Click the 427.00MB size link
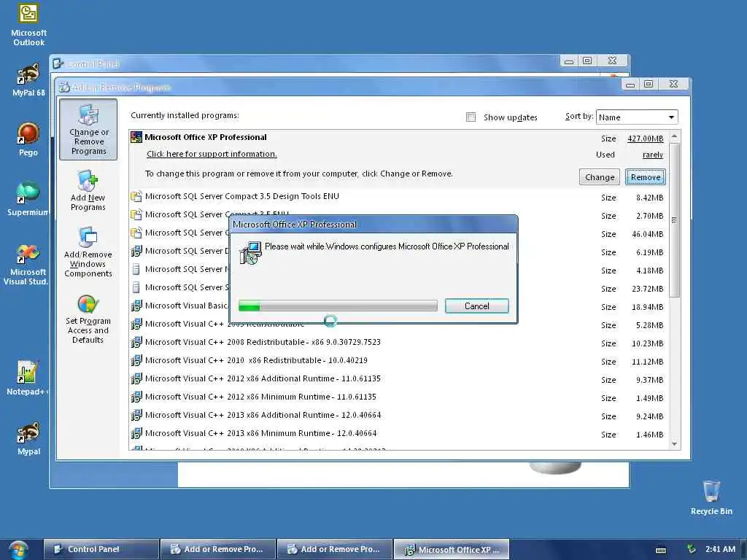The image size is (747, 560). click(x=645, y=139)
